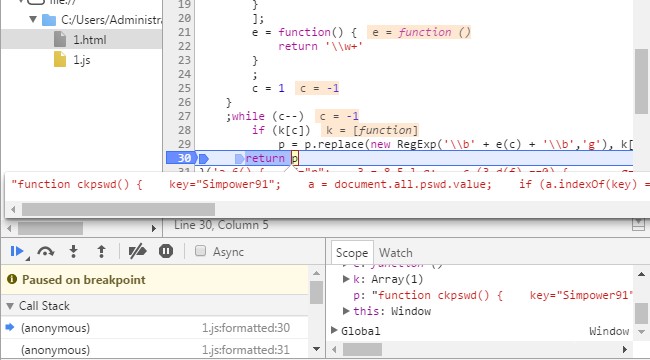Click the Window label beside Global
The image size is (650, 360).
click(609, 331)
